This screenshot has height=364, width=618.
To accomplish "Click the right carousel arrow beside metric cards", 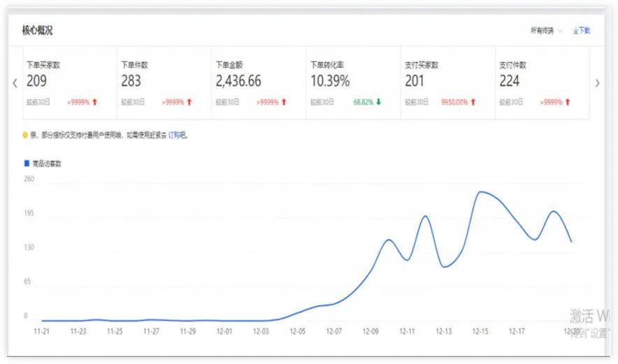I will point(597,82).
